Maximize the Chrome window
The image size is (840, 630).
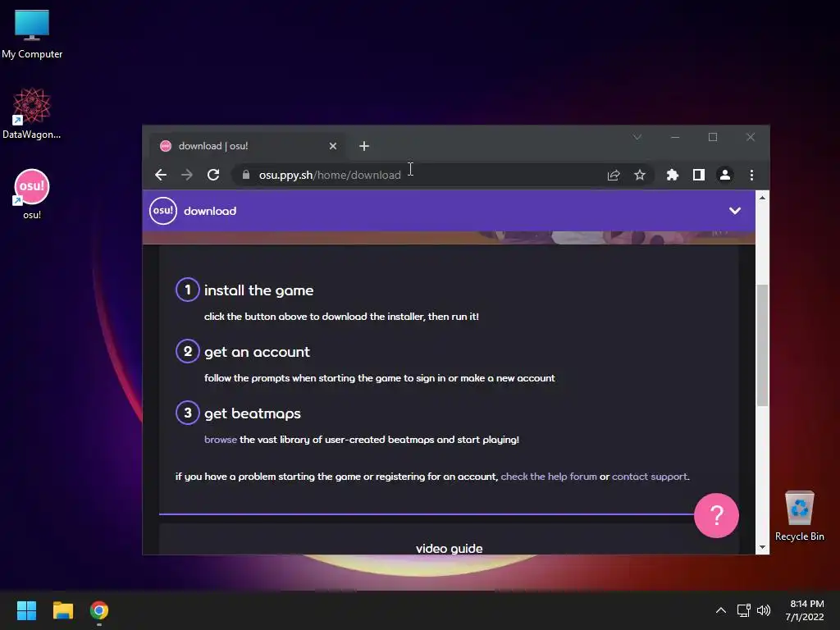point(713,137)
